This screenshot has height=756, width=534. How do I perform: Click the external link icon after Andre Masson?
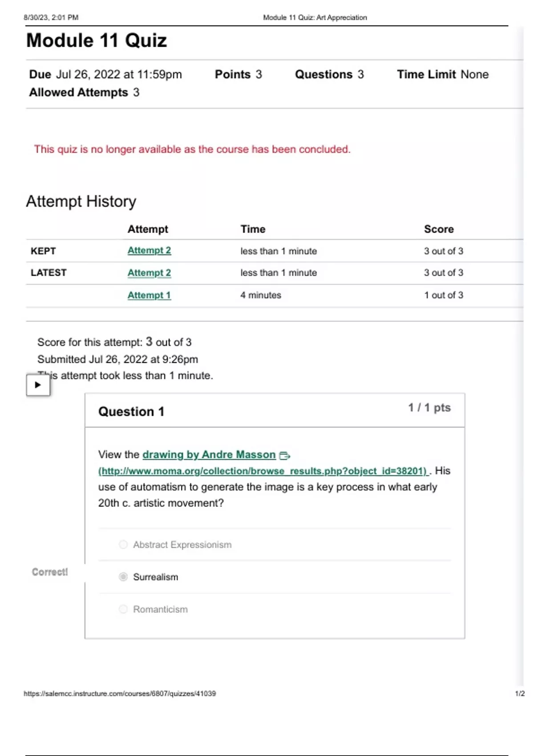(x=284, y=455)
